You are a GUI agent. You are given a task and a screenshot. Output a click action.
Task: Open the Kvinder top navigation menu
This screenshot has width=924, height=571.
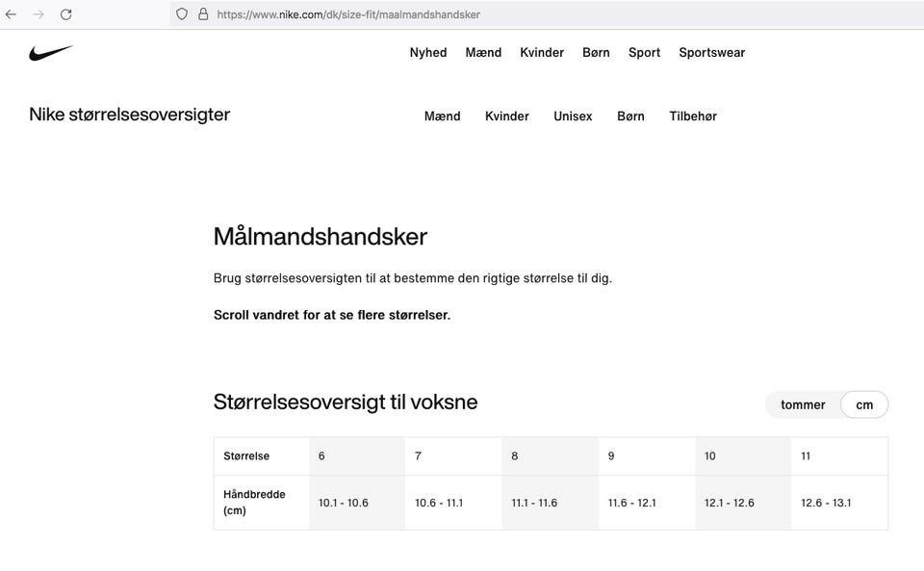pos(542,52)
